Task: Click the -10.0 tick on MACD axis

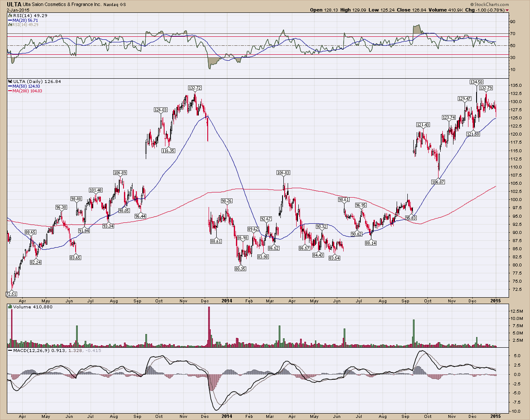Action: 516,411
